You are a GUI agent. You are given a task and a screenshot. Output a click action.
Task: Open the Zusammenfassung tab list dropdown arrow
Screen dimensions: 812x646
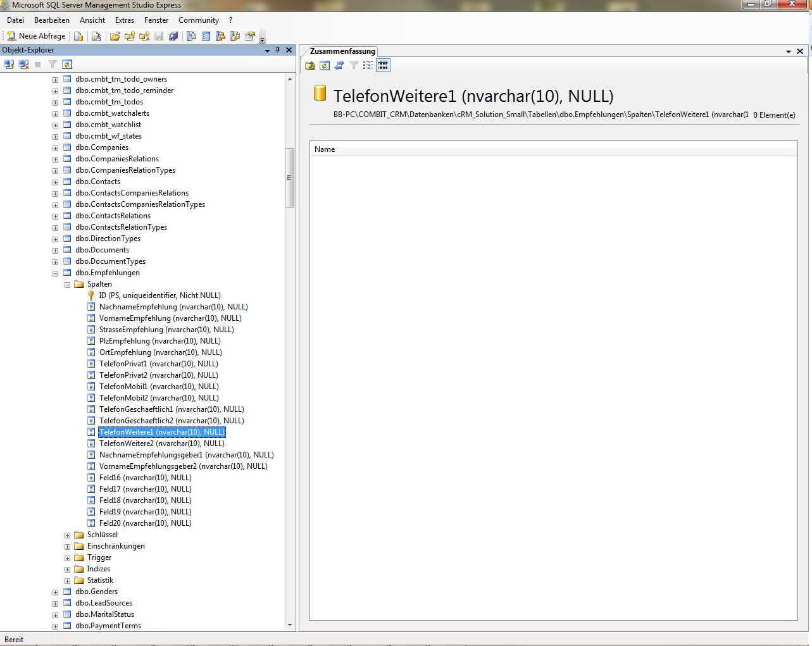[x=789, y=51]
